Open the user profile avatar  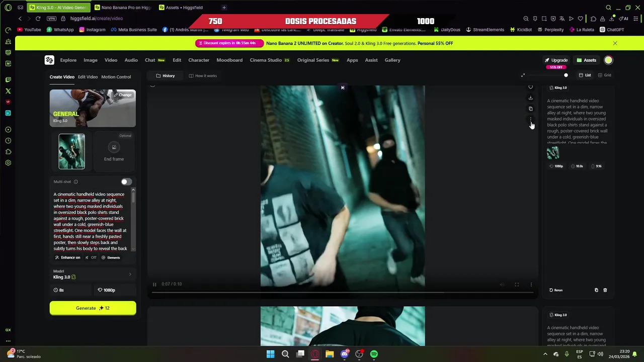pyautogui.click(x=608, y=60)
